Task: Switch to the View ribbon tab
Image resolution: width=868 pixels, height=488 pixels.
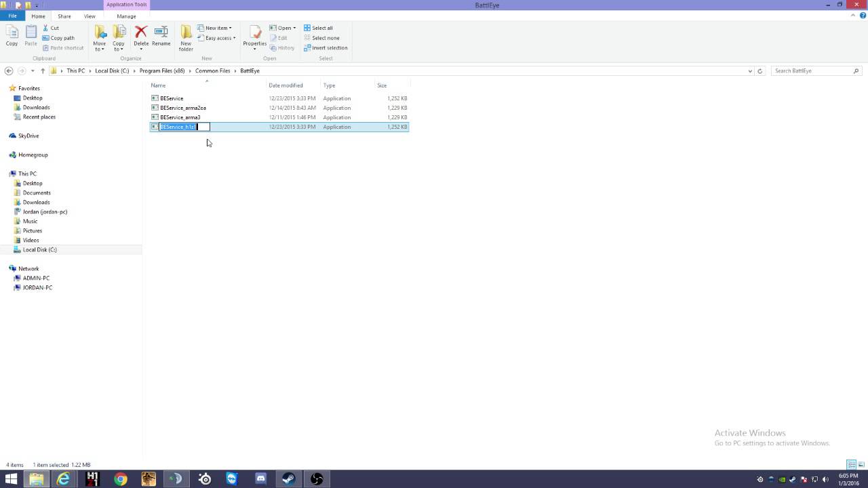Action: (x=90, y=16)
